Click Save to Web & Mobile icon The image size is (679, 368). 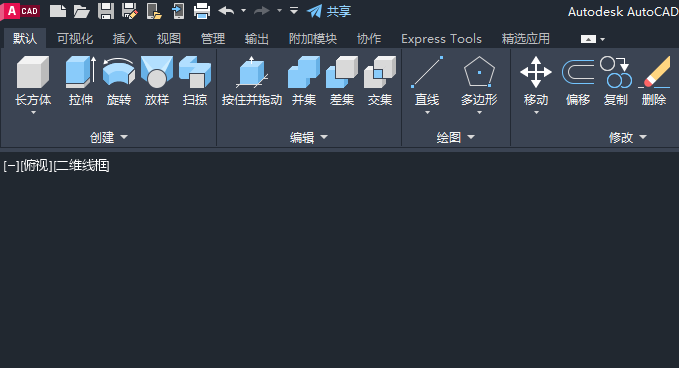[178, 11]
